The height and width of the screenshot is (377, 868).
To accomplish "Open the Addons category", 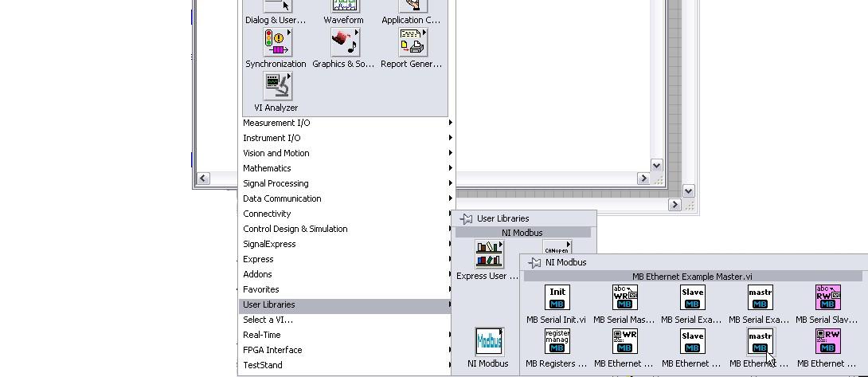I will coord(347,274).
